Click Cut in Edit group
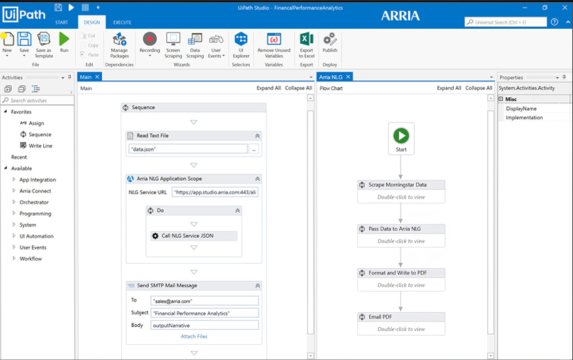The height and width of the screenshot is (360, 573). [88, 36]
